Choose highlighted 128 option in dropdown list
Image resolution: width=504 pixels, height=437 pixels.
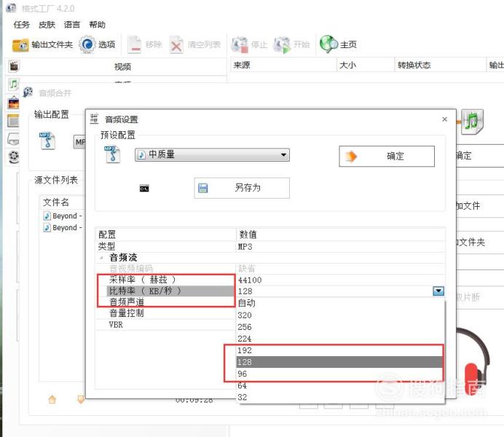[340, 362]
